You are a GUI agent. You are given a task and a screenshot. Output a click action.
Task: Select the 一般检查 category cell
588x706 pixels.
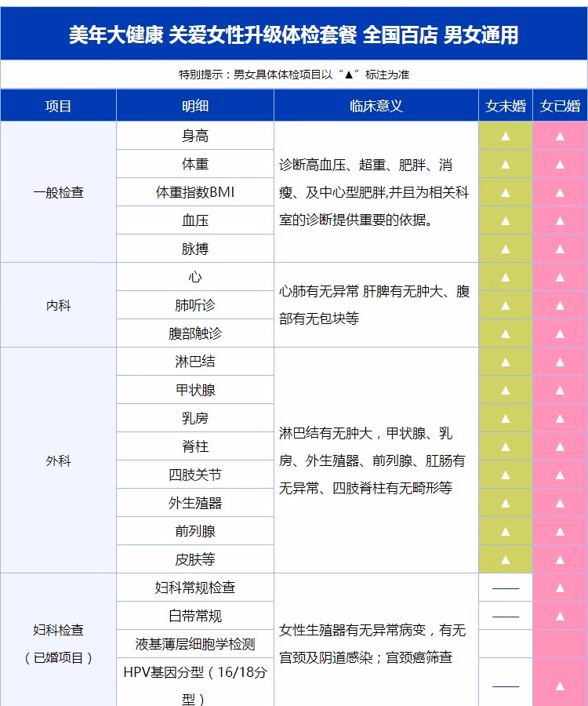tap(58, 192)
